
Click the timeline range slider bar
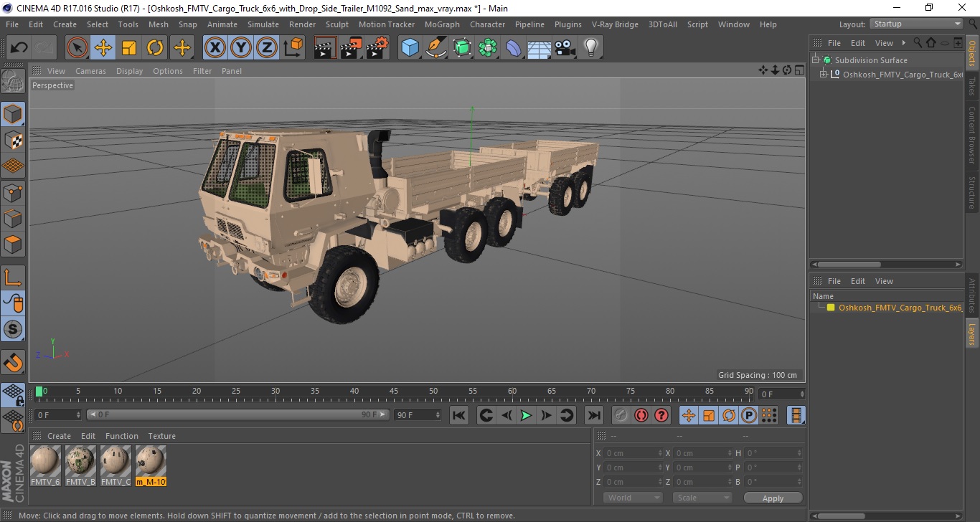click(238, 414)
